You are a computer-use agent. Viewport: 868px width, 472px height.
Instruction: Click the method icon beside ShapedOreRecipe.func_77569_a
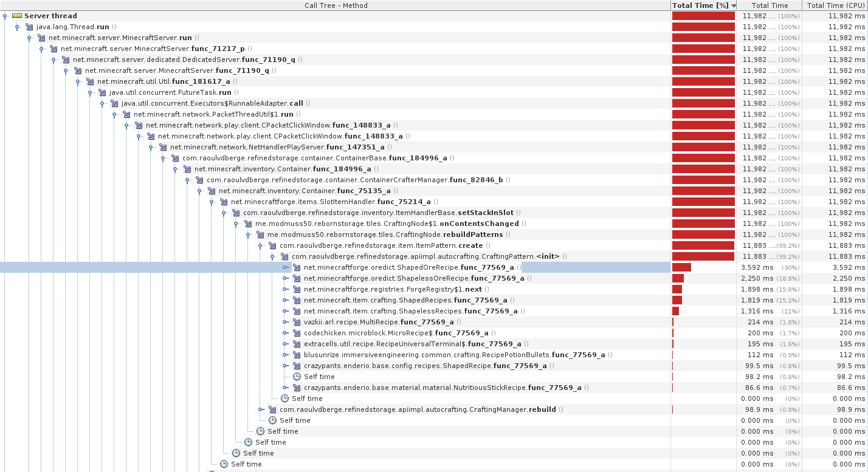[x=297, y=267]
